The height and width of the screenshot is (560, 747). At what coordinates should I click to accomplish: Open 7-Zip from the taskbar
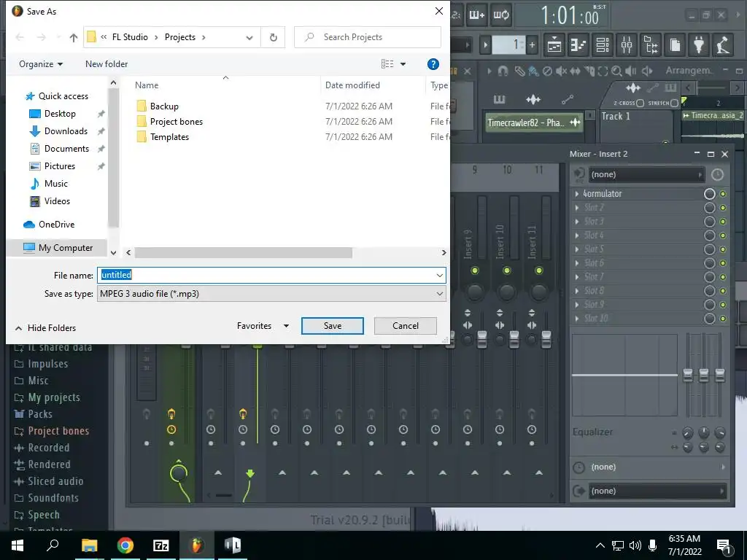[x=161, y=545]
